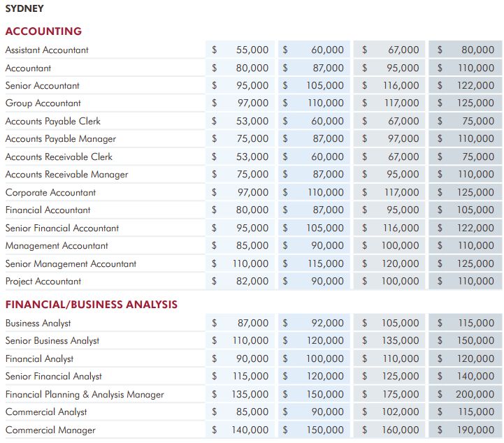This screenshot has height=443, width=504.
Task: Select 97,000 in the Group Accountant row
Action: [253, 103]
